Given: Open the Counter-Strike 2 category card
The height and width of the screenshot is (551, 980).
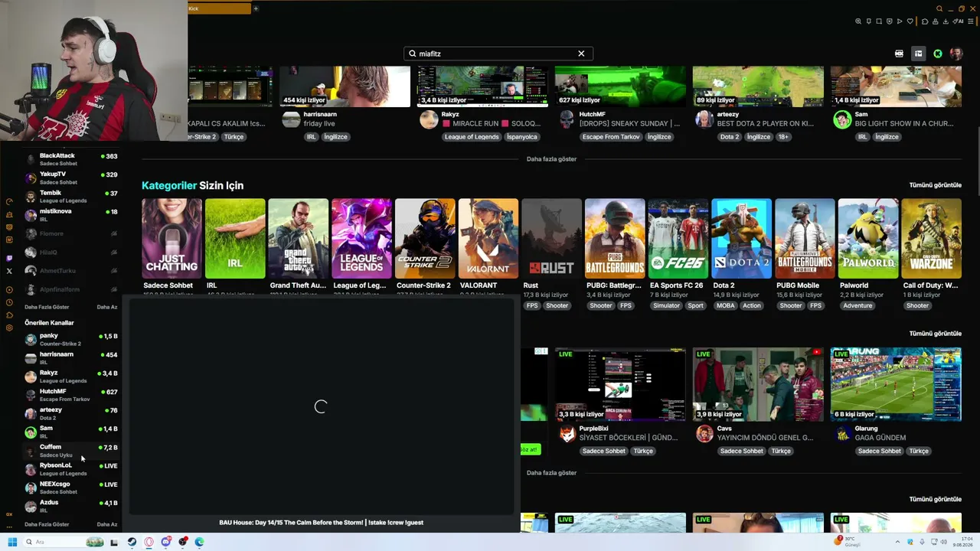Looking at the screenshot, I should pyautogui.click(x=425, y=239).
